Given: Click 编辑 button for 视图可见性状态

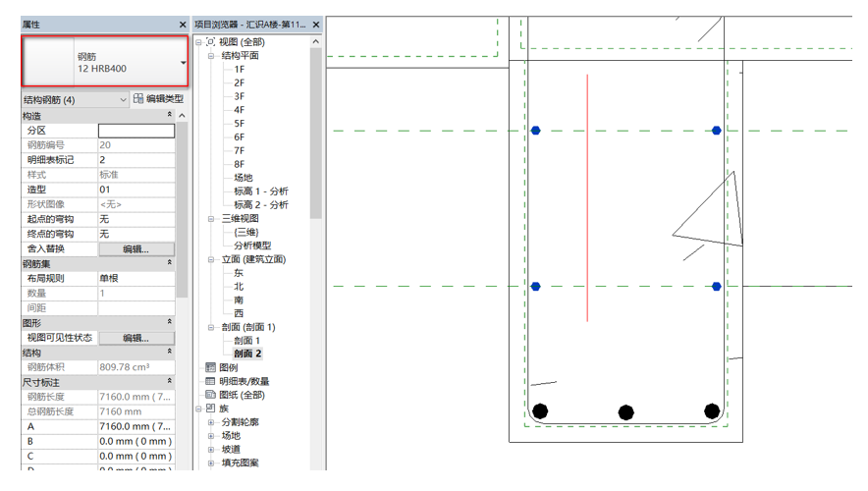Looking at the screenshot, I should coord(136,338).
